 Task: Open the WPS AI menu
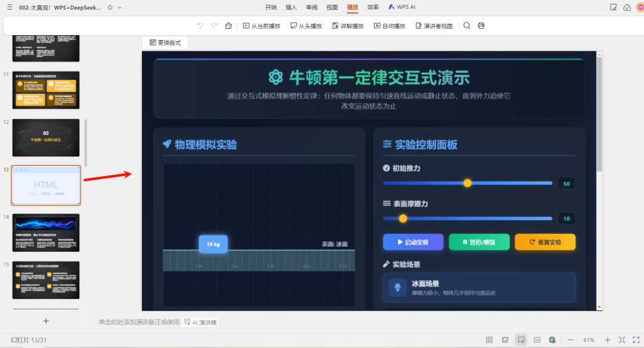click(x=402, y=7)
